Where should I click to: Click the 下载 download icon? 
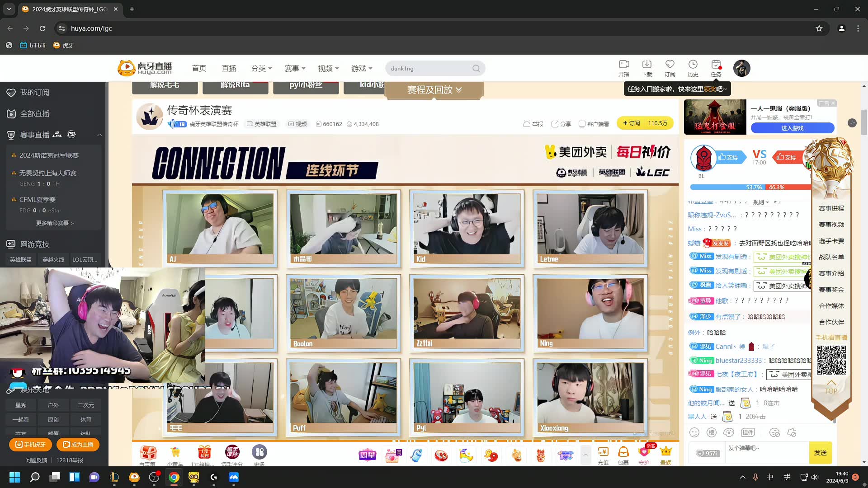[647, 68]
